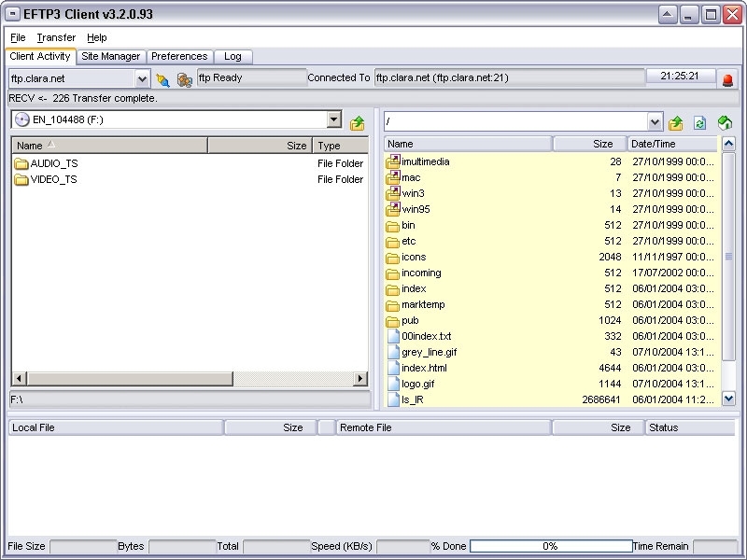The height and width of the screenshot is (560, 747).
Task: Select the index.html remote file
Action: (x=424, y=368)
